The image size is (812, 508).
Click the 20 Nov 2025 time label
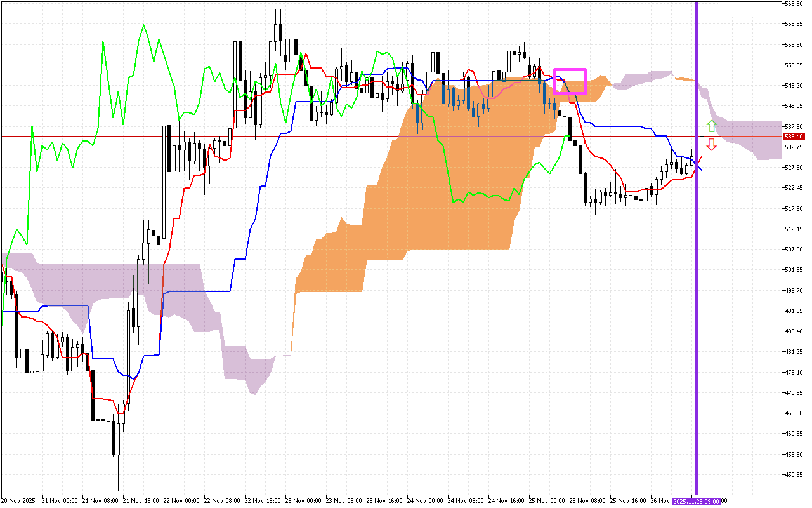[18, 501]
